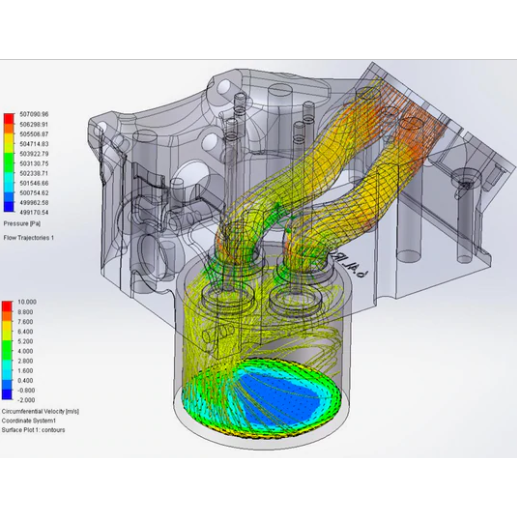Click the pressure legend maximum value 507090.96
This screenshot has width=517, height=517.
34,114
